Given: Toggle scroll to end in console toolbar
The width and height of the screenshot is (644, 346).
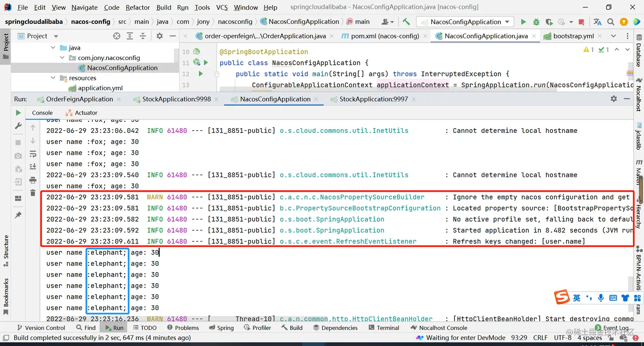Looking at the screenshot, I should 33,167.
